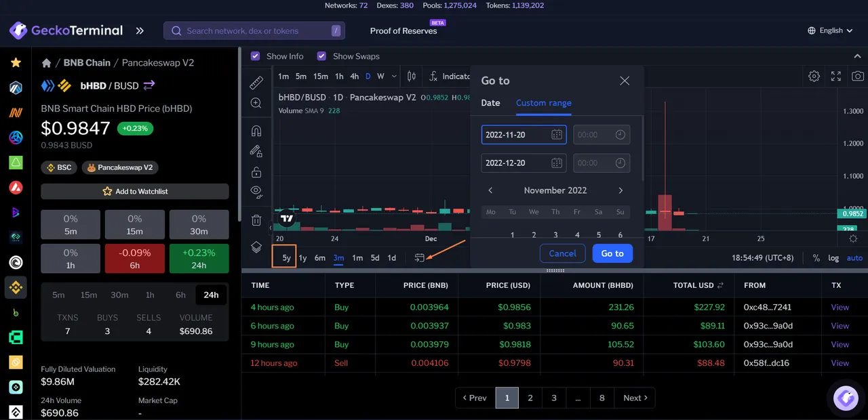
Task: Open the calendar icon for end date
Action: pos(557,163)
